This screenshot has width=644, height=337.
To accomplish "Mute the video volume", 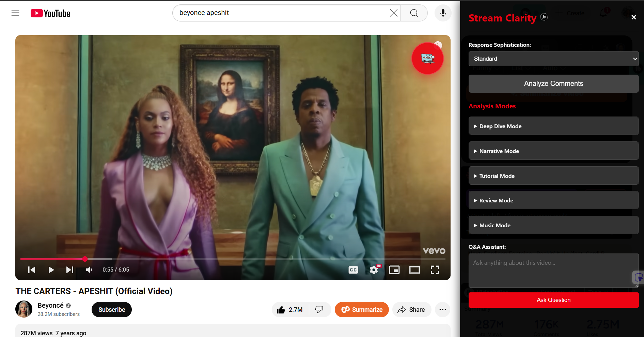I will tap(89, 270).
